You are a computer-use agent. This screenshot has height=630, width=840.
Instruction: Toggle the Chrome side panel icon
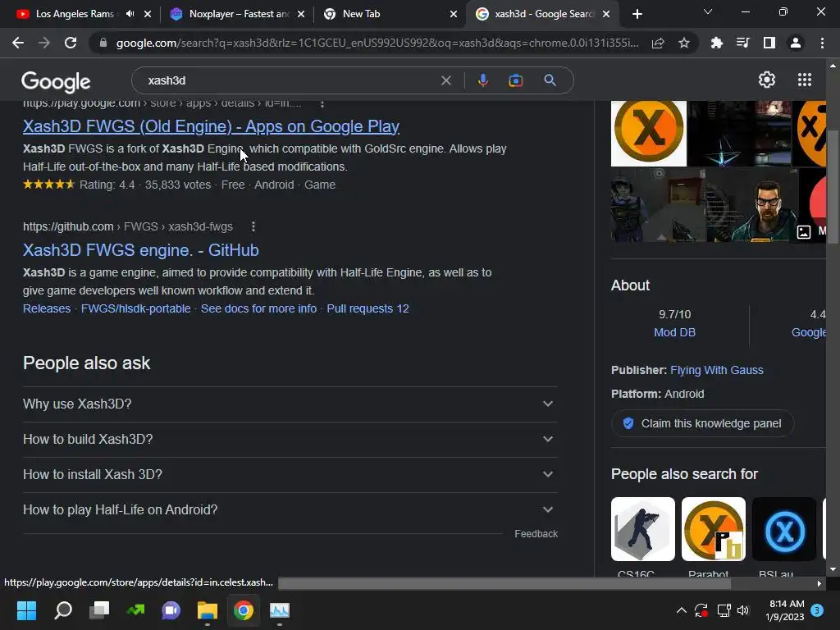tap(769, 43)
